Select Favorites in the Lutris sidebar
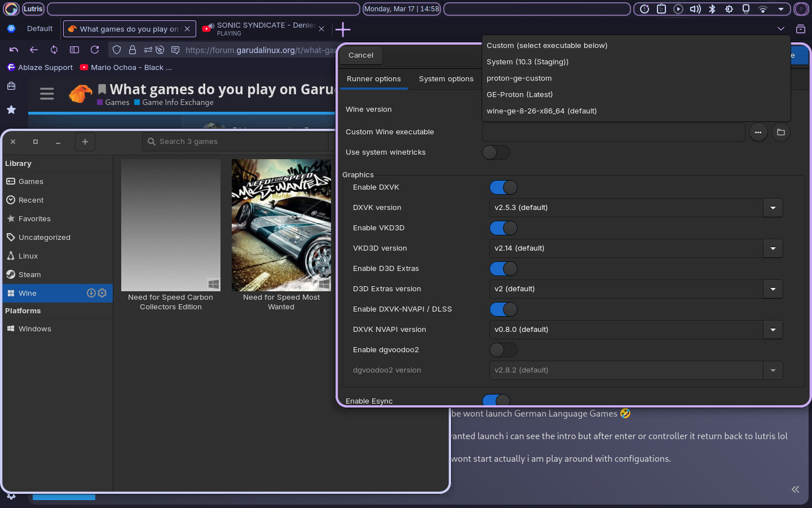 pyautogui.click(x=58, y=219)
